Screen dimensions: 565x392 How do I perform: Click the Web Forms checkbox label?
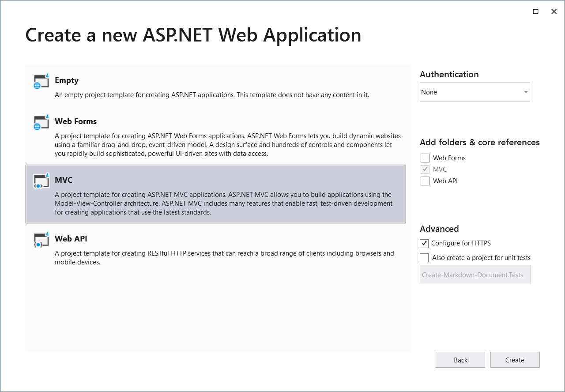[x=449, y=158]
